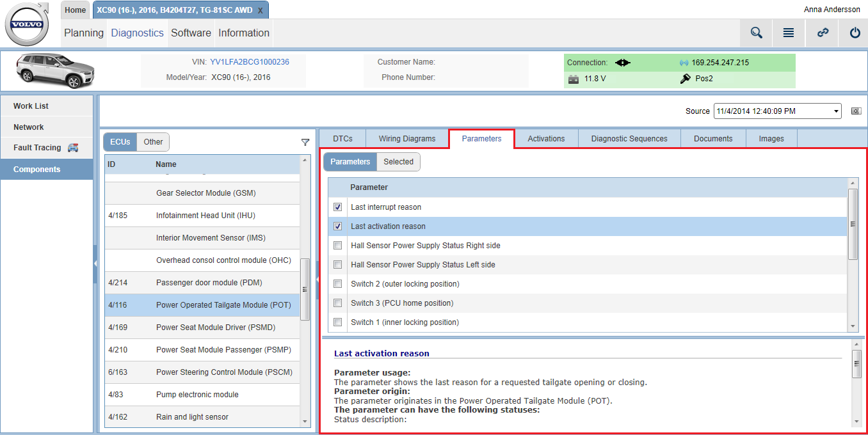The height and width of the screenshot is (435, 868).
Task: Open the Information menu
Action: [x=244, y=33]
